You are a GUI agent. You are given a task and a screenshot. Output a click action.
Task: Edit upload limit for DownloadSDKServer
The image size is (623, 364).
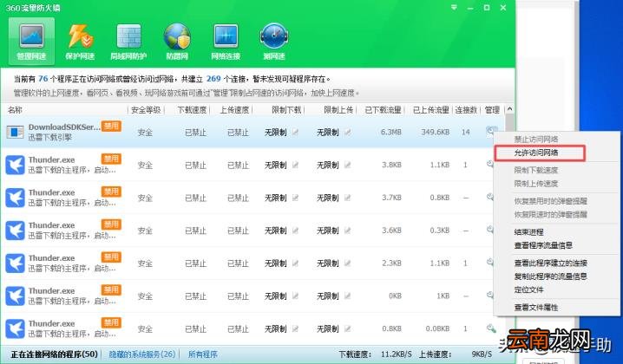tap(348, 133)
